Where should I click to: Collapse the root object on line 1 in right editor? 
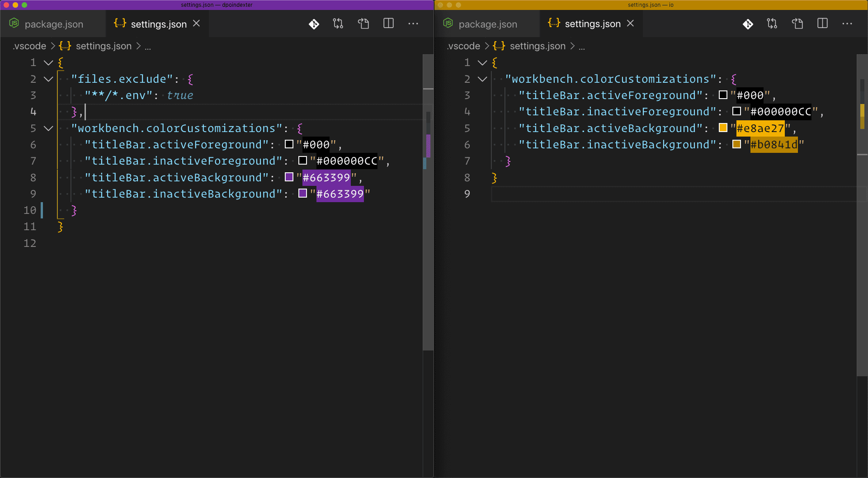482,63
